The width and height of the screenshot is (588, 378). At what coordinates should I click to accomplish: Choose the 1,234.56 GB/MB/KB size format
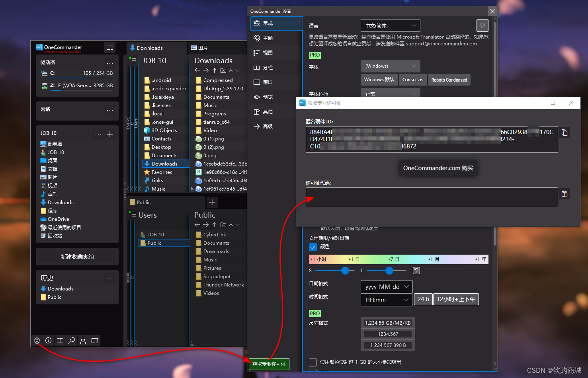[388, 323]
